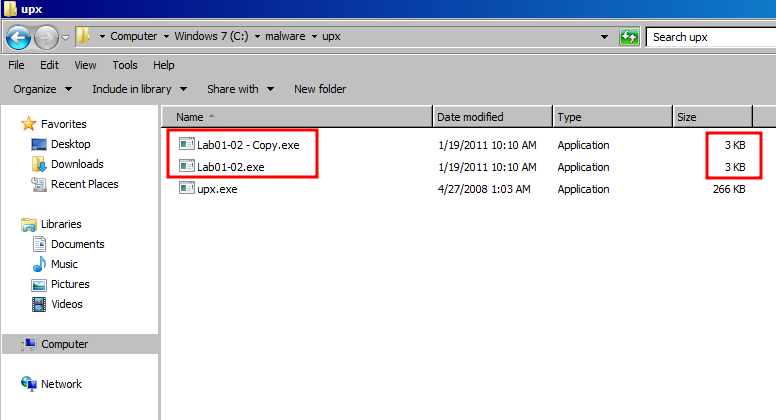The height and width of the screenshot is (420, 776).
Task: Select Libraries in navigation pane
Action: (61, 224)
